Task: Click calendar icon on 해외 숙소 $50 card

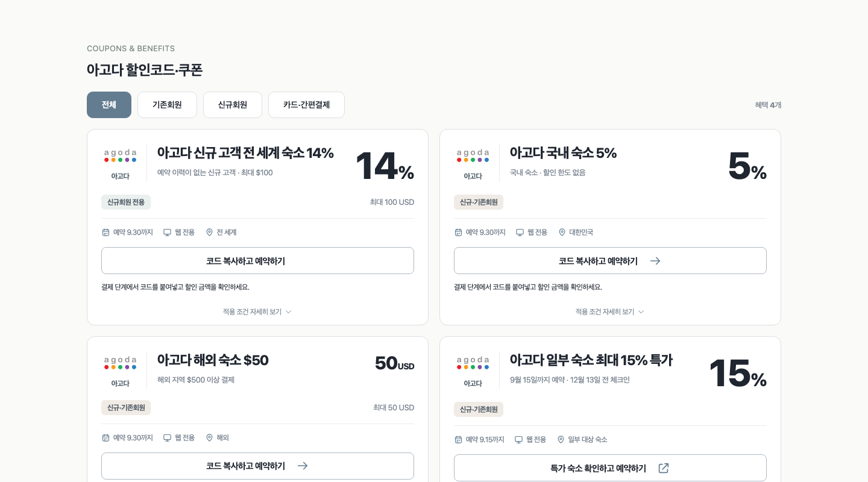Action: pyautogui.click(x=105, y=438)
